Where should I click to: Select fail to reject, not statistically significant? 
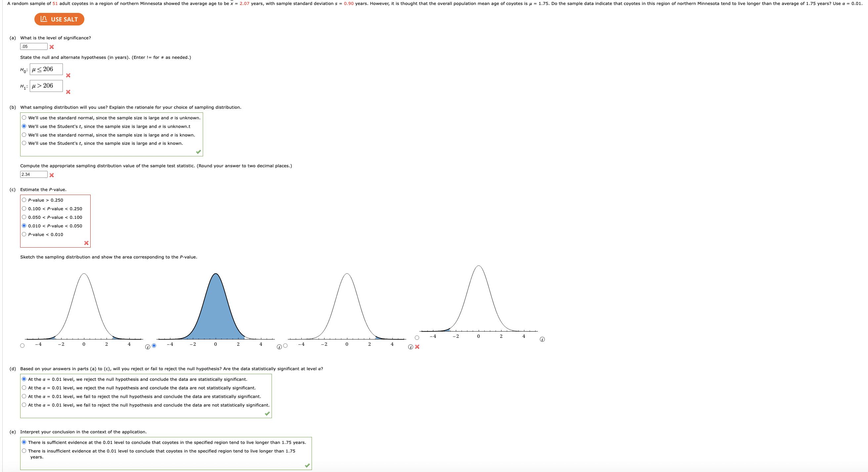(24, 405)
